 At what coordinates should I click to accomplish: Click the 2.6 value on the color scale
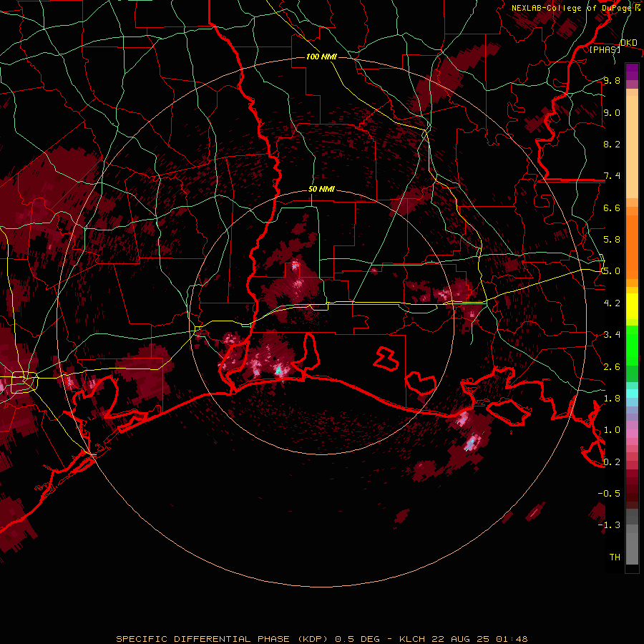click(612, 367)
